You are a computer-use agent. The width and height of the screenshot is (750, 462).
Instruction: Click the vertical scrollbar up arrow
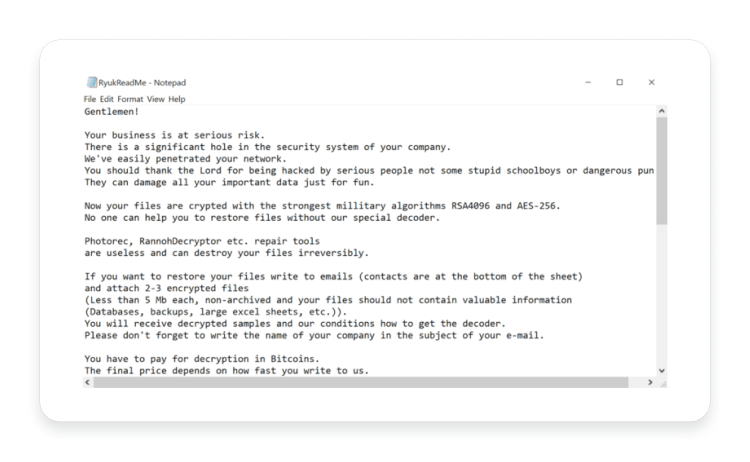pos(662,111)
